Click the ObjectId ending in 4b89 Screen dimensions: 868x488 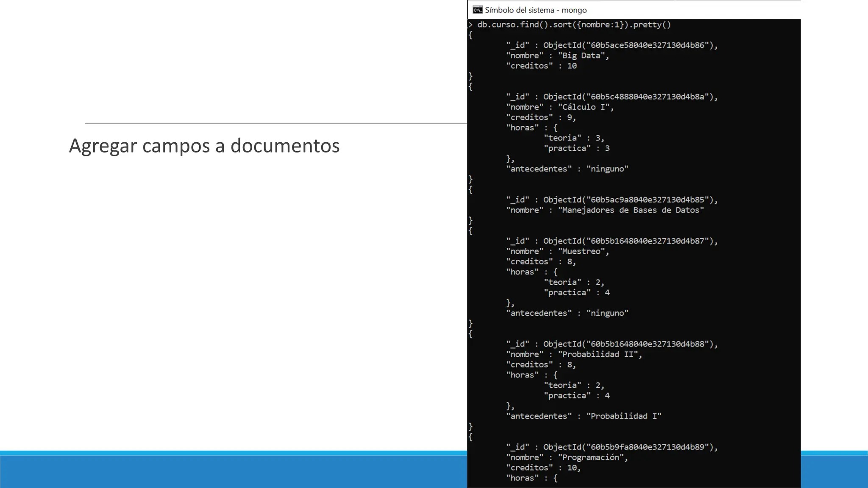630,447
